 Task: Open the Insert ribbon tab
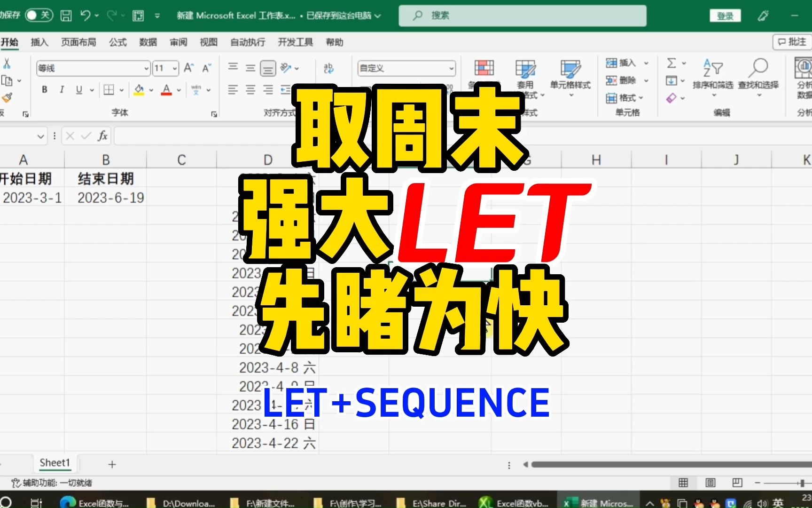(39, 42)
